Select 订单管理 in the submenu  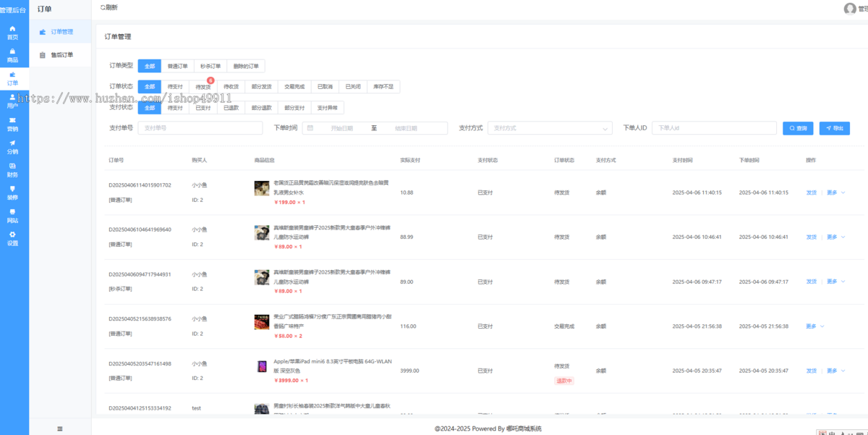coord(61,32)
